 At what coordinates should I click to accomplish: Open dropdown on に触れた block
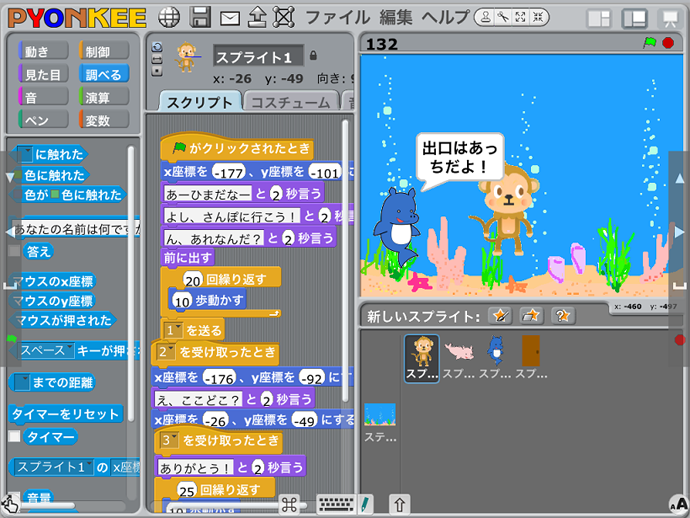(26, 154)
